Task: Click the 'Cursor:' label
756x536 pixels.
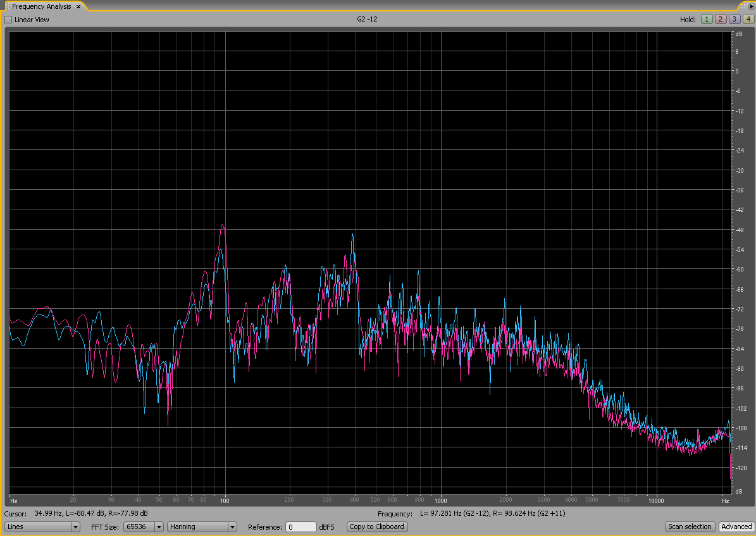Action: pos(15,514)
